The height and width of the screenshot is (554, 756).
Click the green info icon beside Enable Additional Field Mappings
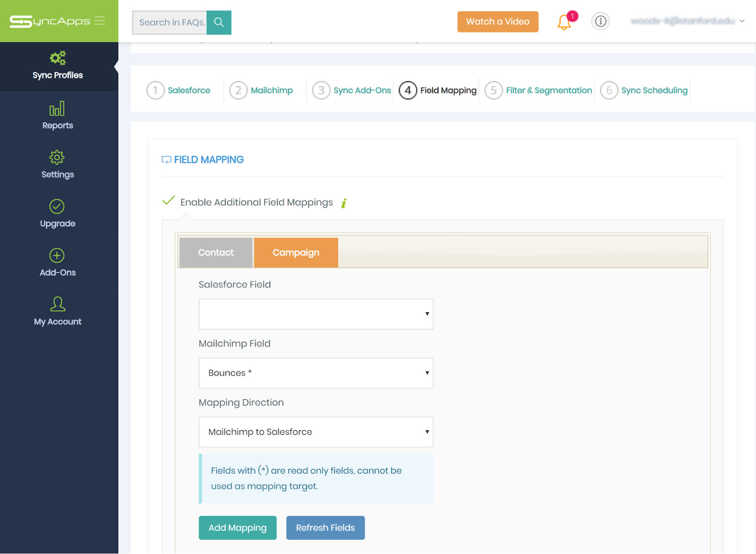pos(344,203)
